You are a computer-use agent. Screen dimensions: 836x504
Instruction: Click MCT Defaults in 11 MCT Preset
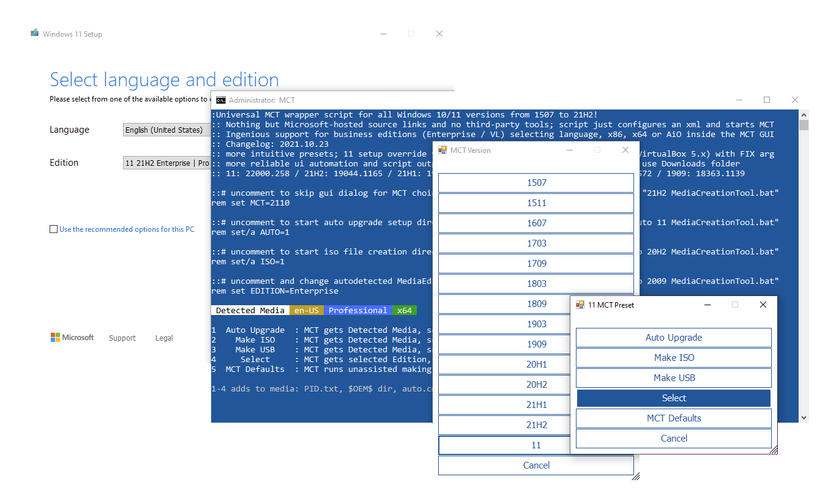[673, 418]
